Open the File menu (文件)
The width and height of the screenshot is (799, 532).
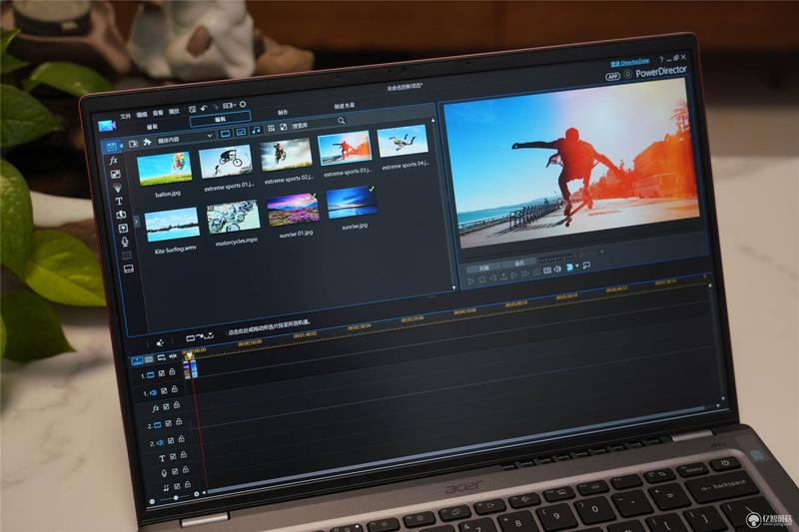(x=126, y=116)
